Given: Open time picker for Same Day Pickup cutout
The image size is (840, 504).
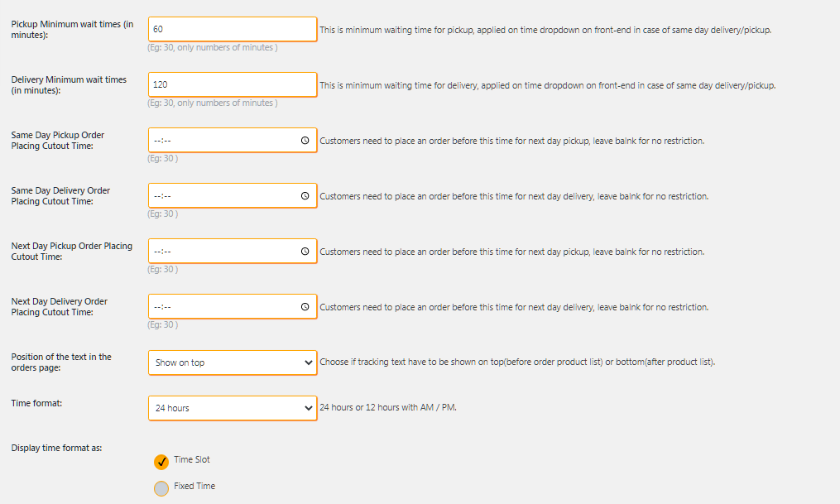Looking at the screenshot, I should coord(305,141).
